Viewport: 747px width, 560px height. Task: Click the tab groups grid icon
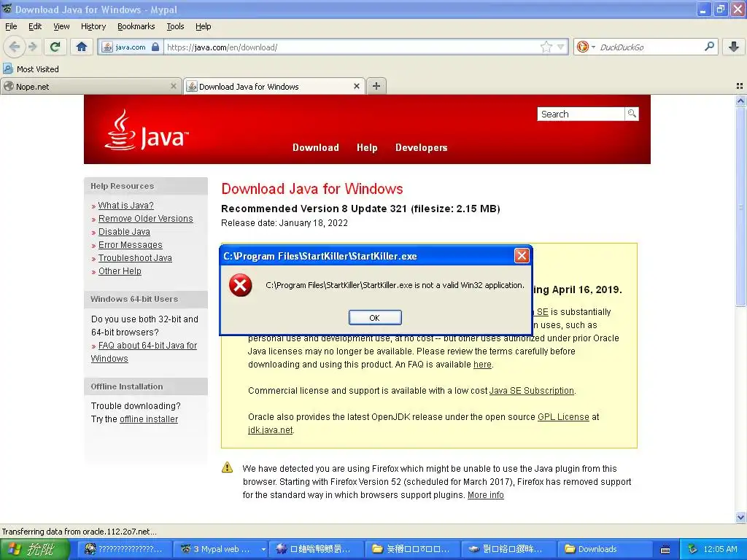[740, 86]
